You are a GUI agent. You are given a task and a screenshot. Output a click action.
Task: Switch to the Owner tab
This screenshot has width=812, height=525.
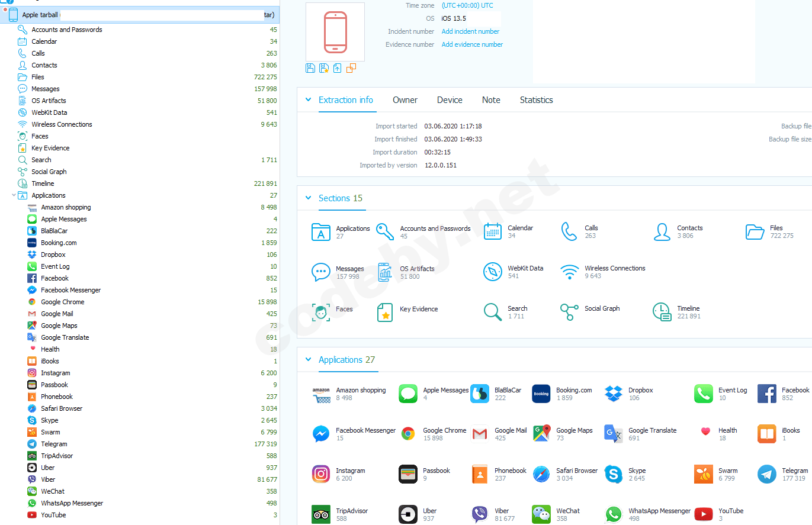pos(405,100)
